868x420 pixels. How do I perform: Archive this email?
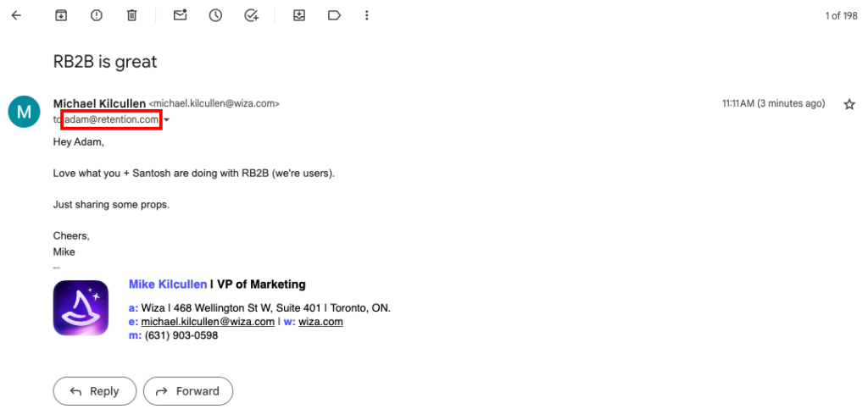61,15
